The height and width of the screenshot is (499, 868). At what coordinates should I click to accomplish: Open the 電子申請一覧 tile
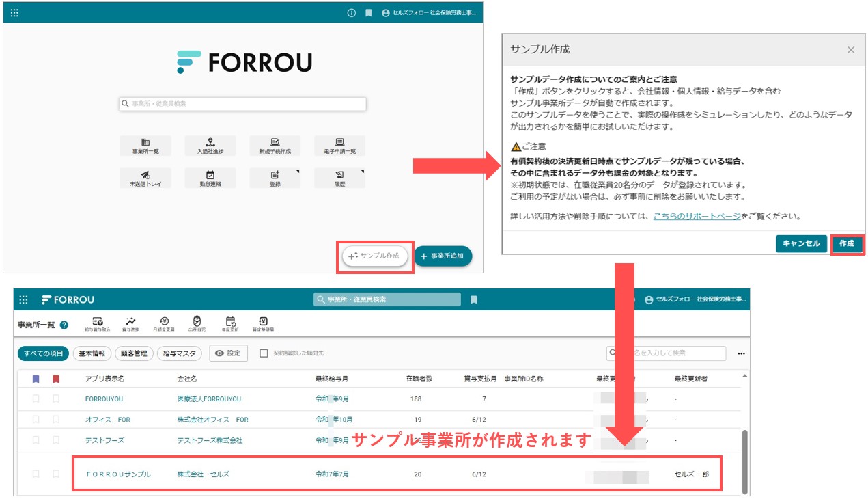[339, 145]
